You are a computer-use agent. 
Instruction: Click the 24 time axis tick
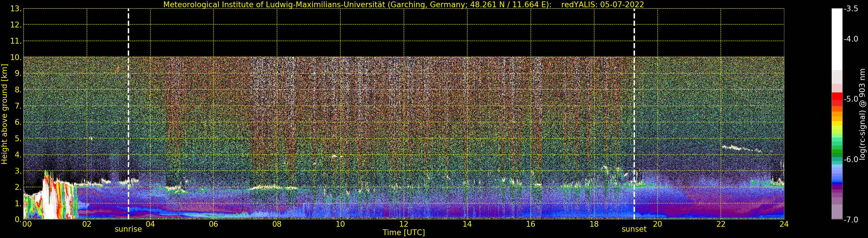coord(784,224)
